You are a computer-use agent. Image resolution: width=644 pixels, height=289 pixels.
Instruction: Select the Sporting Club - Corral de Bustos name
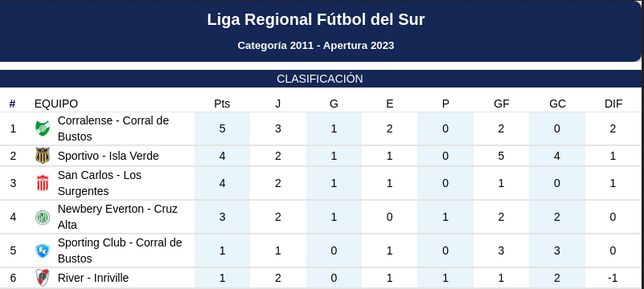tap(120, 250)
